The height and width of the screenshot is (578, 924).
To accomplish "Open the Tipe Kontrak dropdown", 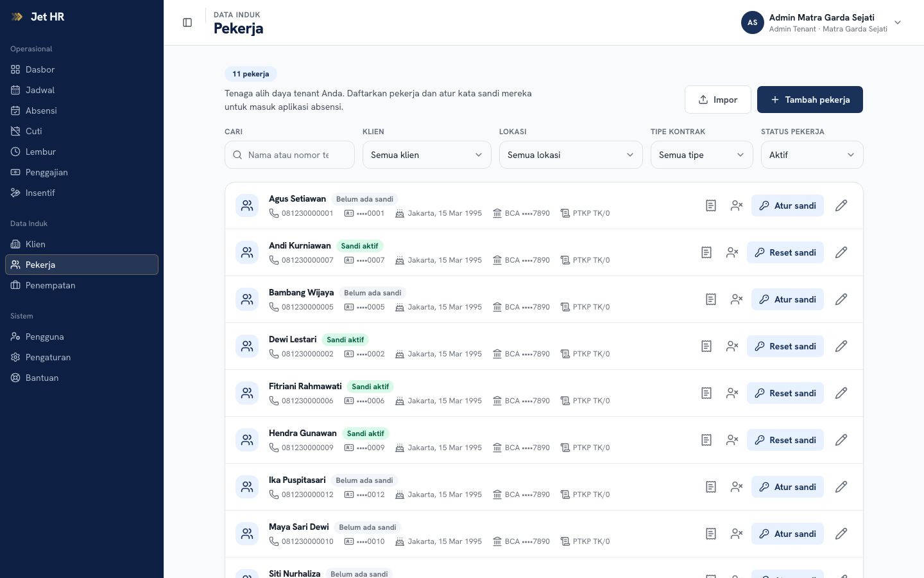I will pos(701,155).
